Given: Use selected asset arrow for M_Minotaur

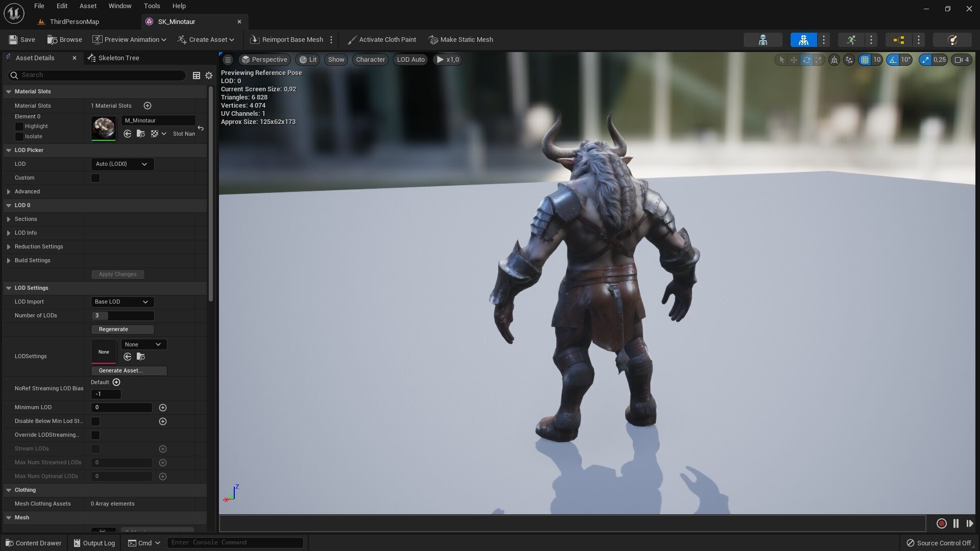Looking at the screenshot, I should click(x=128, y=134).
